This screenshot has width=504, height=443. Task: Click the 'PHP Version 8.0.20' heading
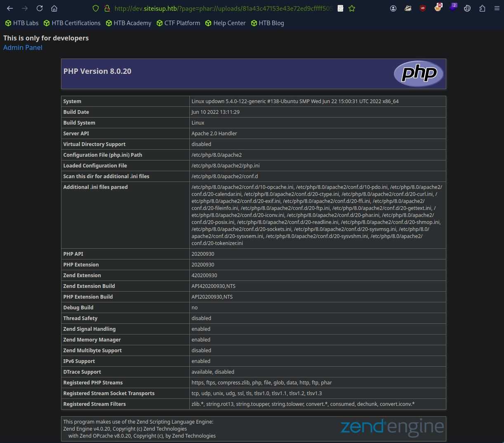(x=97, y=71)
